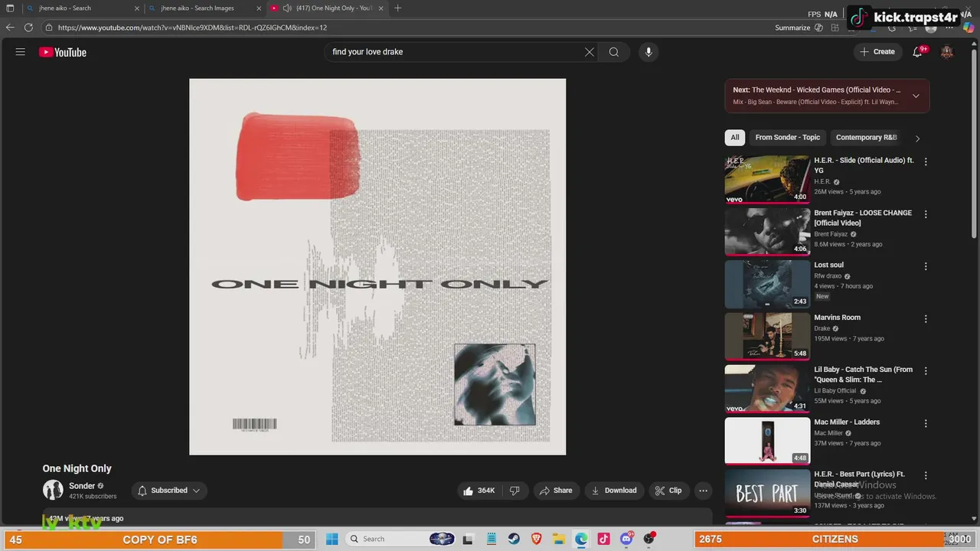
Task: Open the account avatar menu
Action: pyautogui.click(x=947, y=52)
